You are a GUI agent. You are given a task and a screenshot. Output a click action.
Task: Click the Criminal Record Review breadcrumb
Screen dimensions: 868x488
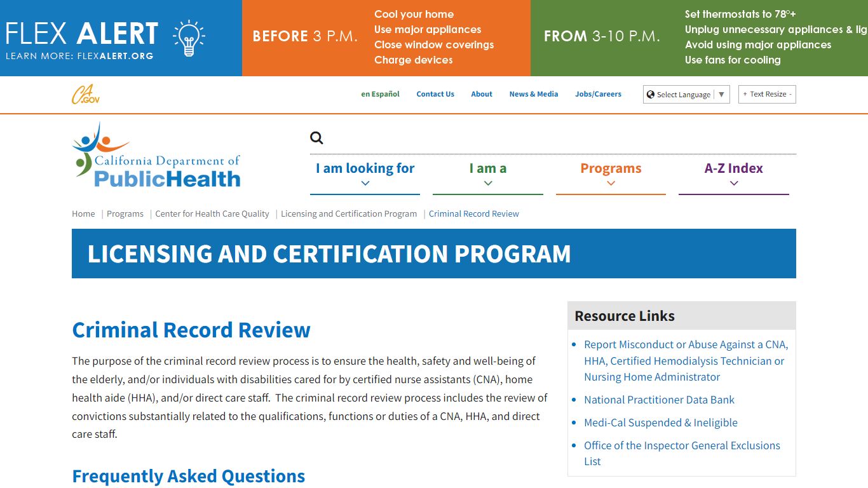tap(474, 213)
